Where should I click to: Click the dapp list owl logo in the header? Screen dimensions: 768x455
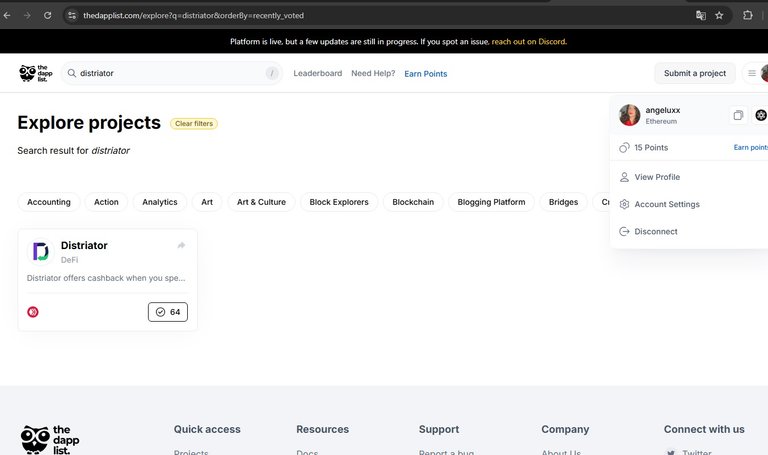[x=36, y=73]
